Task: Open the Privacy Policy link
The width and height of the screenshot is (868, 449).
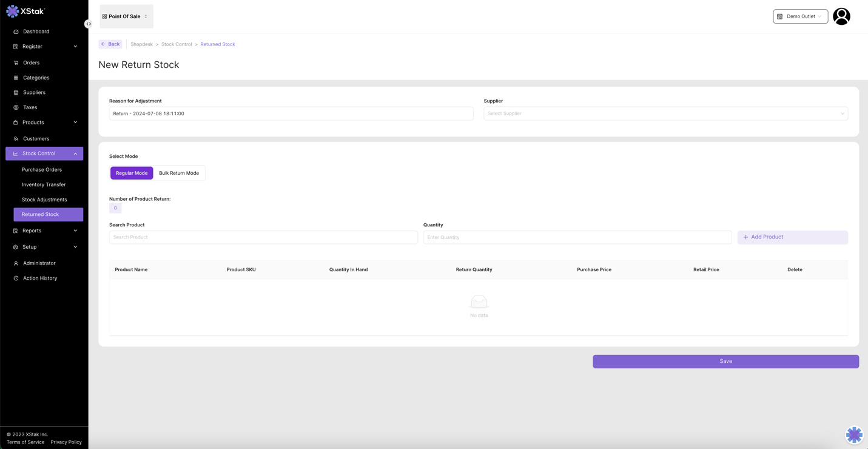Action: click(66, 442)
